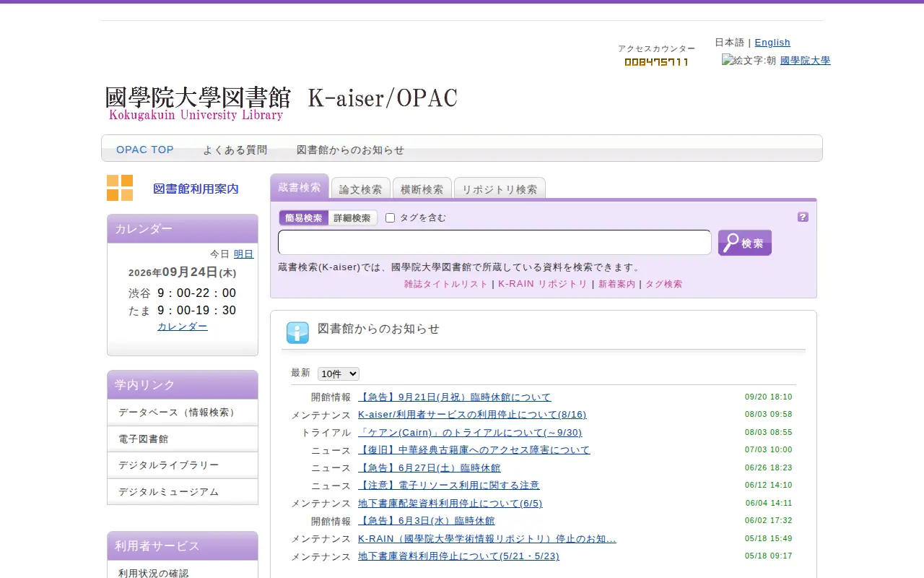The width and height of the screenshot is (924, 578).
Task: Click the Kokugakuin University Library logo
Action: (x=197, y=103)
